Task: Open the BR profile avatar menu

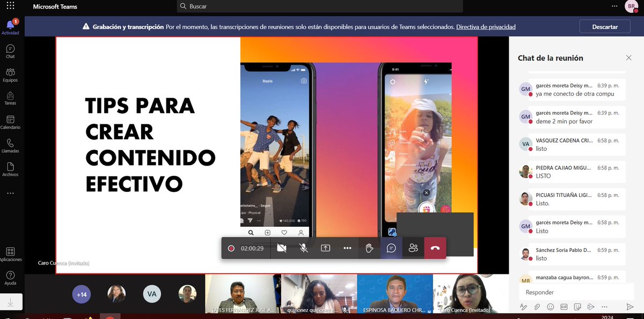Action: (x=631, y=6)
